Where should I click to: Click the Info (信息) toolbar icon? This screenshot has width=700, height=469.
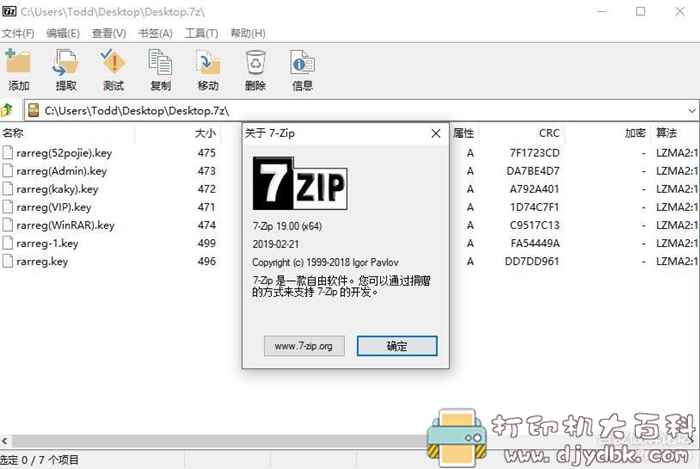(302, 62)
